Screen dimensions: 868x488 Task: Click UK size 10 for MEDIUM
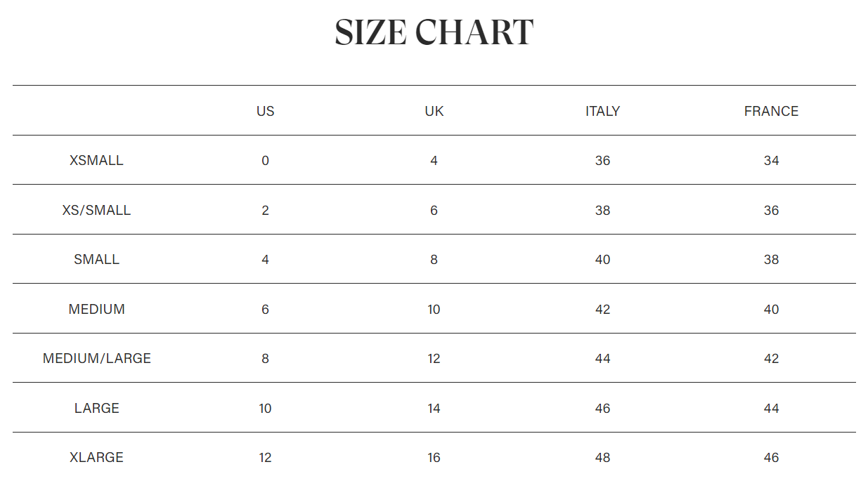[434, 309]
